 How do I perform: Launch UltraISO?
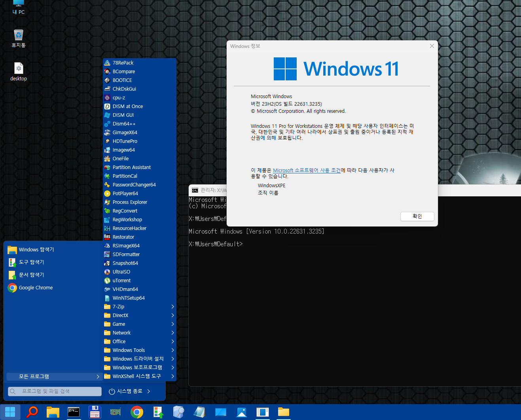click(x=139, y=272)
